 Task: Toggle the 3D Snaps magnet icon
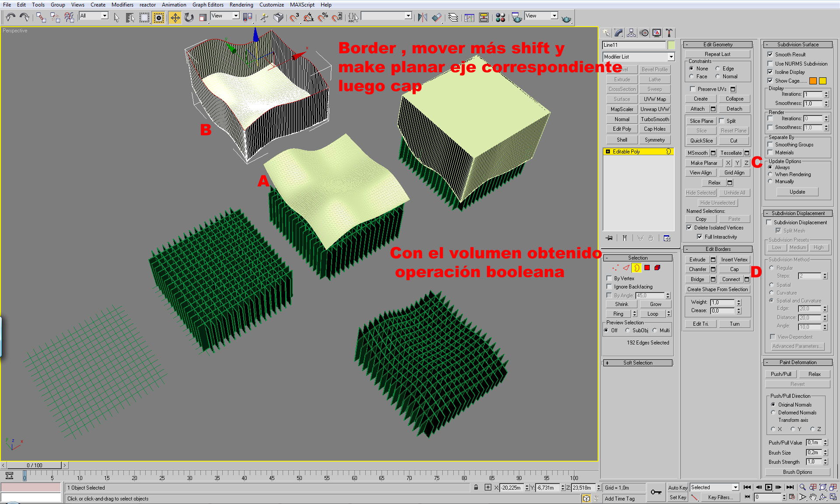point(294,17)
